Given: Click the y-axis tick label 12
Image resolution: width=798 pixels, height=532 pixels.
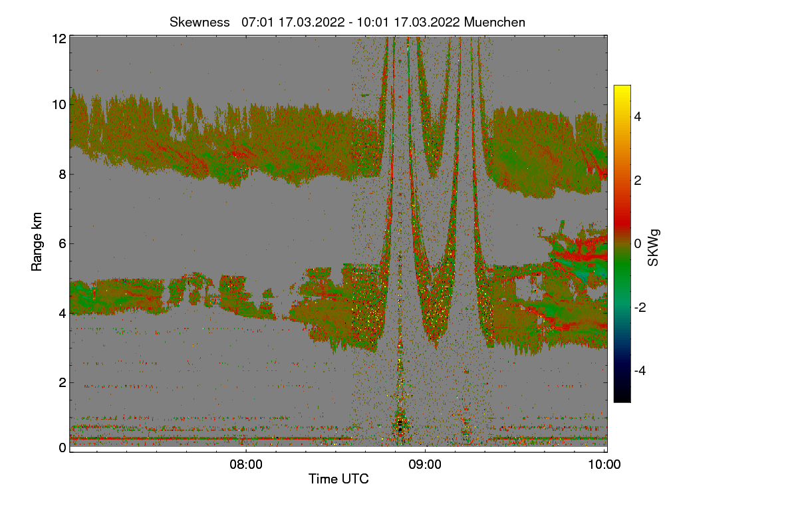Looking at the screenshot, I should tap(59, 39).
